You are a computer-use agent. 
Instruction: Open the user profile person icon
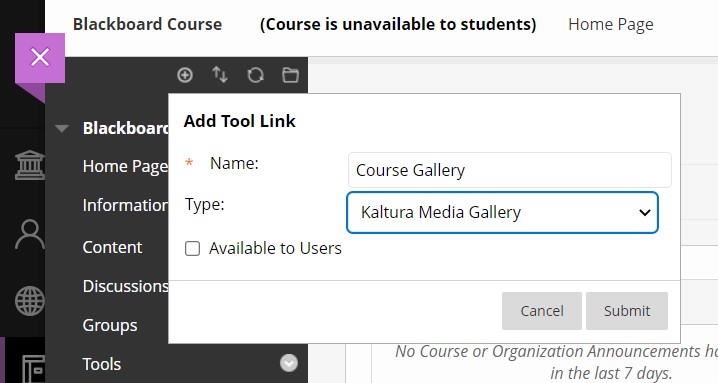tap(30, 234)
